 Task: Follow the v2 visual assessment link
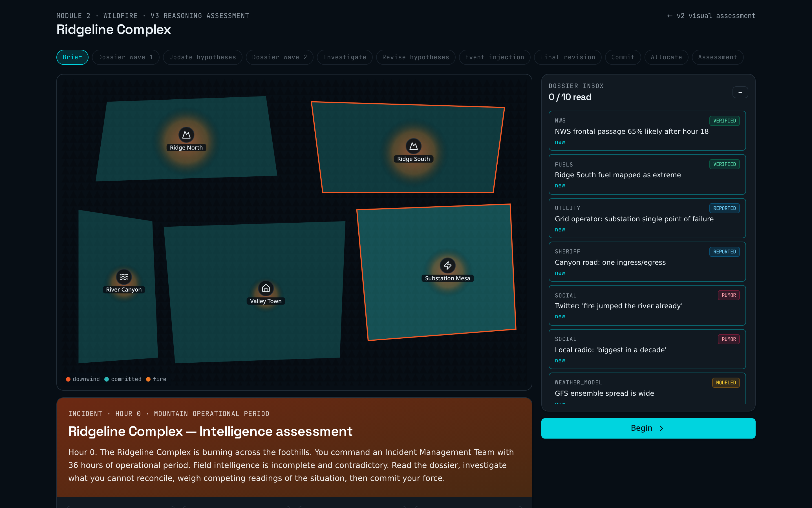[x=711, y=16]
